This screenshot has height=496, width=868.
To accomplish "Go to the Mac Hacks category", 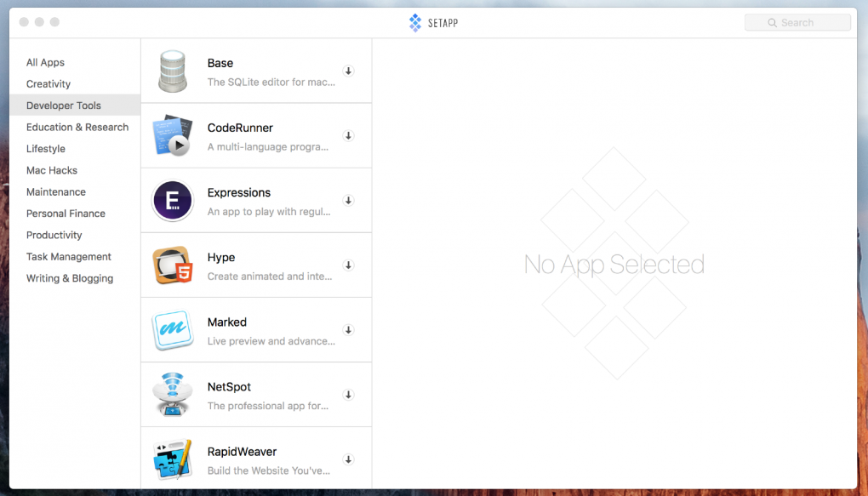I will click(x=52, y=170).
